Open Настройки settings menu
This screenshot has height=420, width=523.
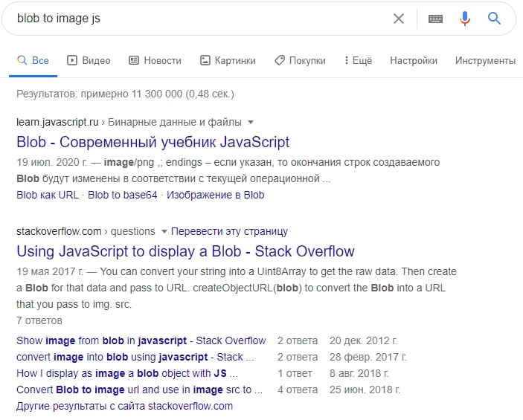[x=414, y=61]
